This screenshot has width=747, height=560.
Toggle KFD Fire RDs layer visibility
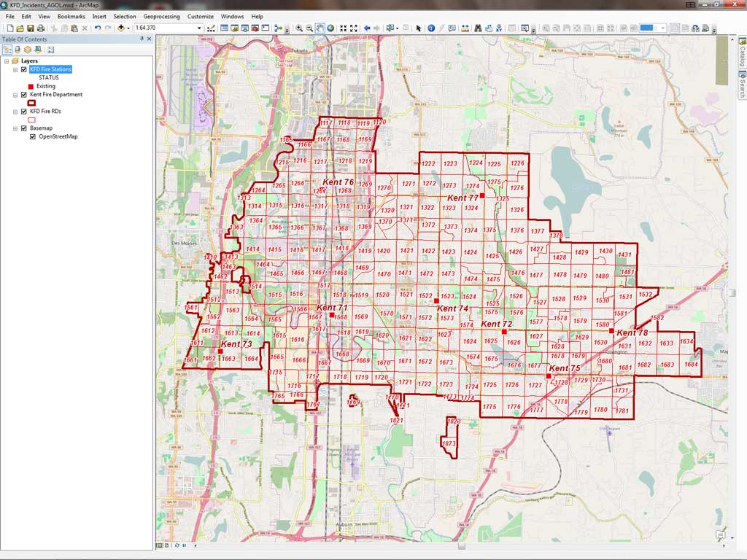click(24, 112)
